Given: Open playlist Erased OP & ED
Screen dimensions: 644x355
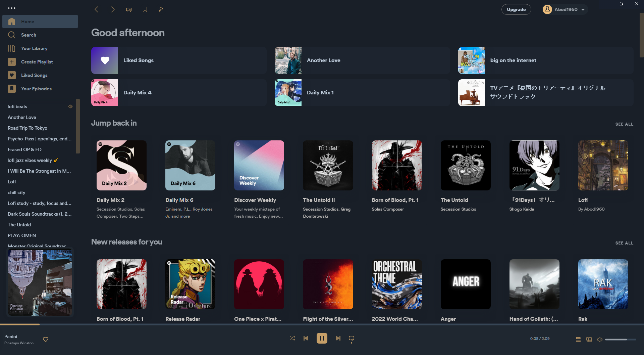Looking at the screenshot, I should coord(24,149).
